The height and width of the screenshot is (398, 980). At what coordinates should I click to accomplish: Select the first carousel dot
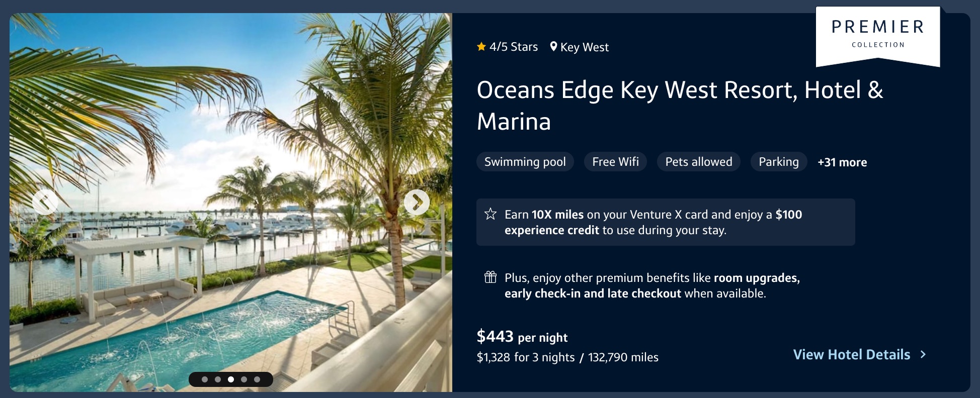(x=204, y=380)
